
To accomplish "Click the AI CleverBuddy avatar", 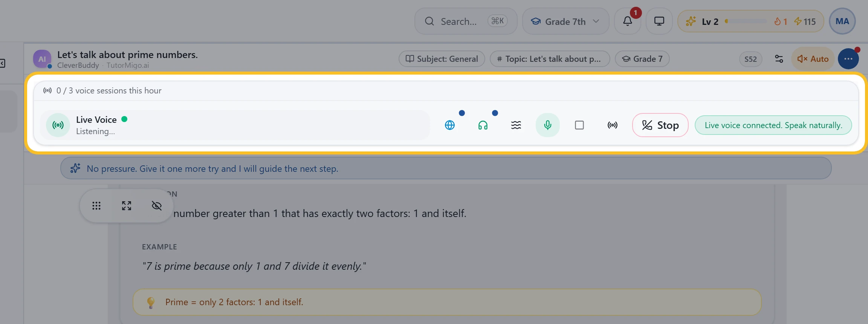I will [42, 59].
